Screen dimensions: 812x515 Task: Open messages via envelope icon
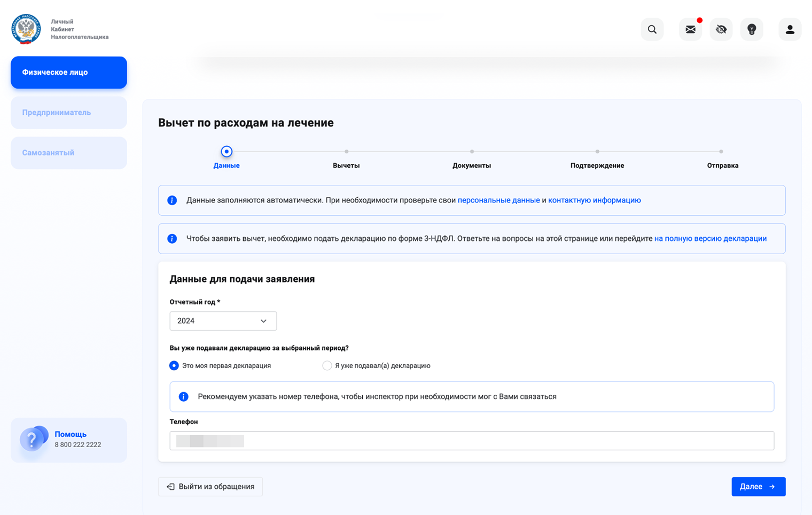[x=690, y=29]
